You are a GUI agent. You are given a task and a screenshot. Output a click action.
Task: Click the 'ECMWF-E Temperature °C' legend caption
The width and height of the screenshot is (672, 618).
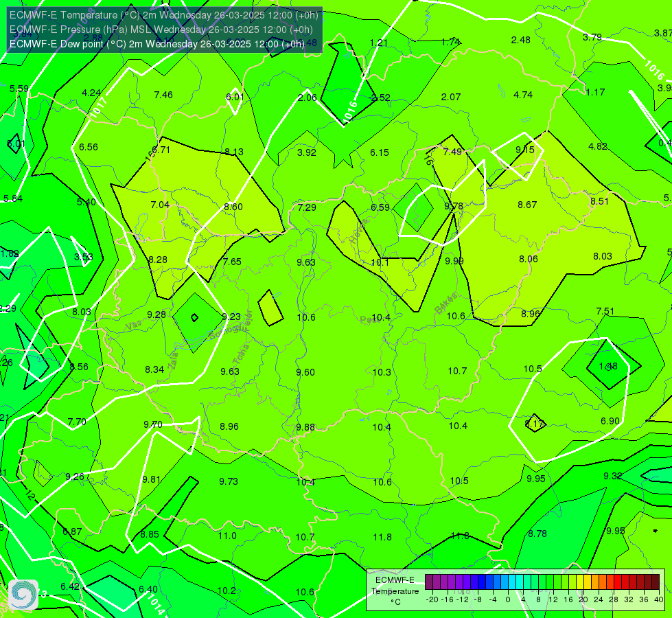(x=395, y=591)
